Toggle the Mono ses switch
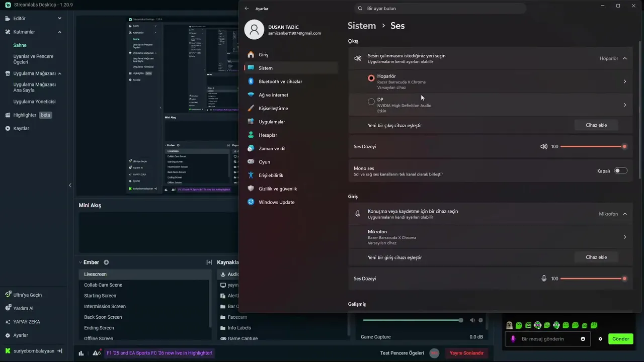Viewport: 644px width, 362px height. tap(621, 171)
